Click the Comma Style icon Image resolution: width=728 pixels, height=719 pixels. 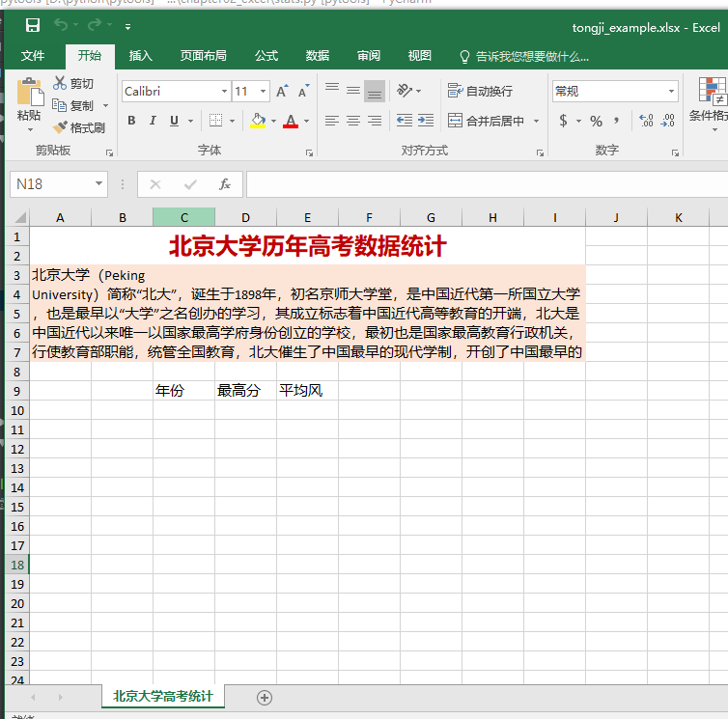(x=617, y=121)
